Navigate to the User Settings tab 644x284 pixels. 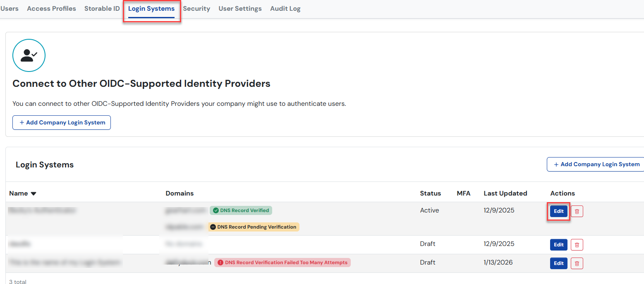point(240,9)
